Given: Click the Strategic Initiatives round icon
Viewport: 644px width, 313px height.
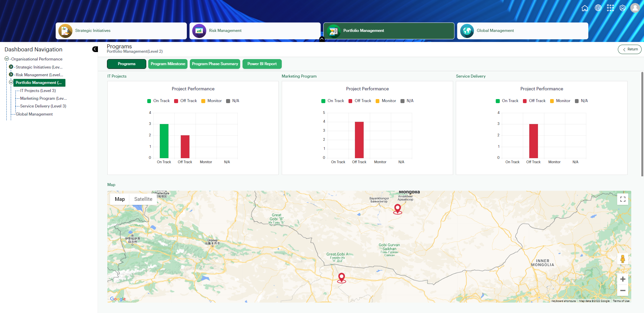Looking at the screenshot, I should 65,31.
